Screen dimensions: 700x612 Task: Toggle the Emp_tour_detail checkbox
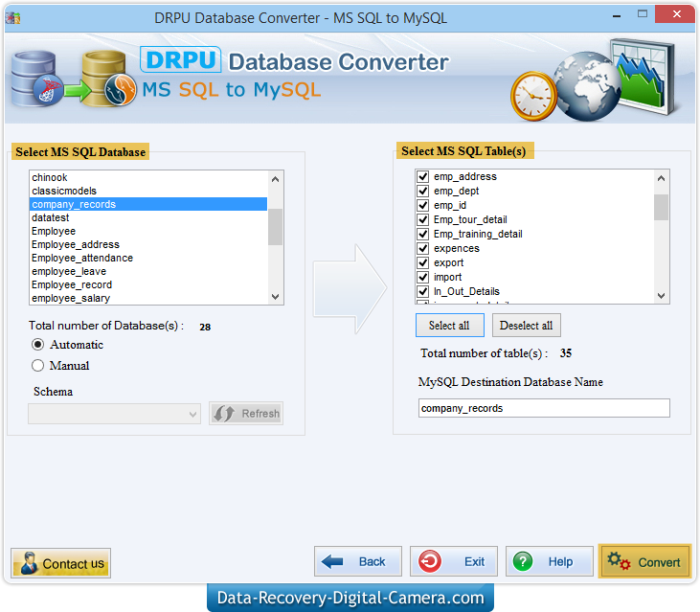click(x=422, y=219)
